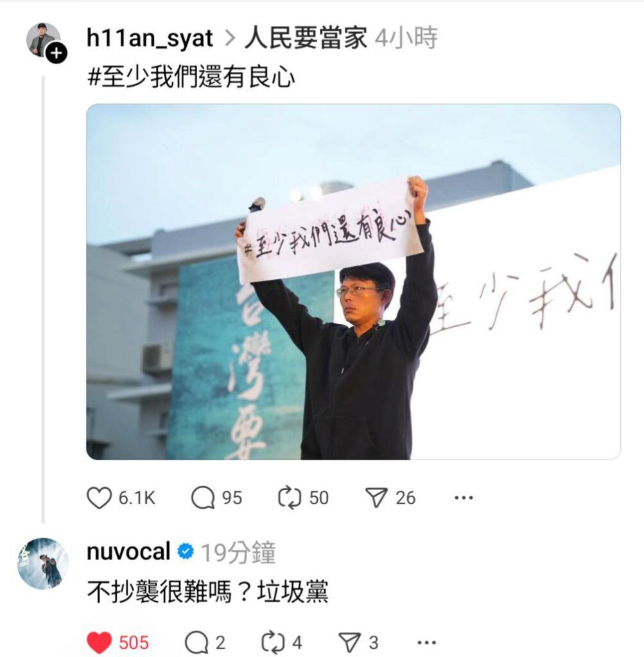Open comments on the post with 95 replies
644x657 pixels.
click(x=203, y=498)
